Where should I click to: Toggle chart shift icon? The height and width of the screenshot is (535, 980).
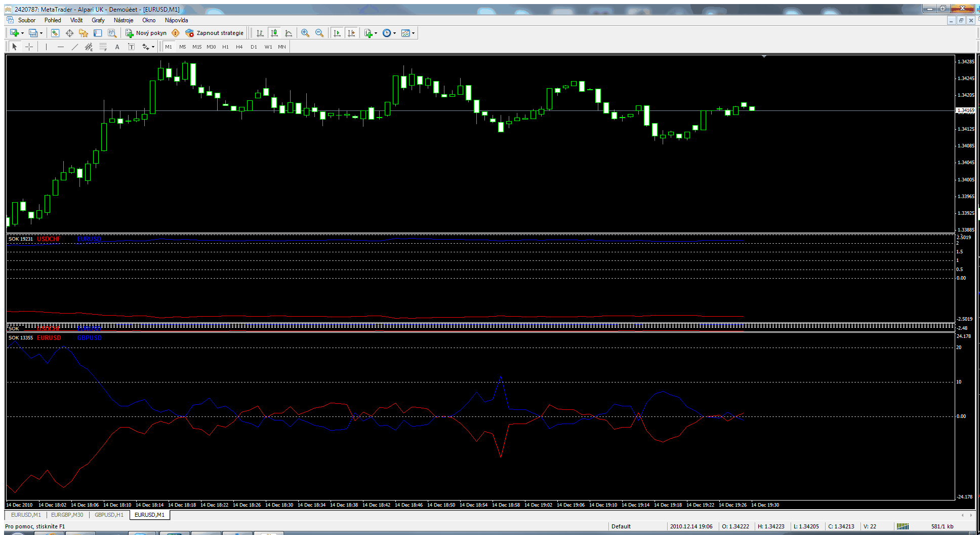point(351,33)
